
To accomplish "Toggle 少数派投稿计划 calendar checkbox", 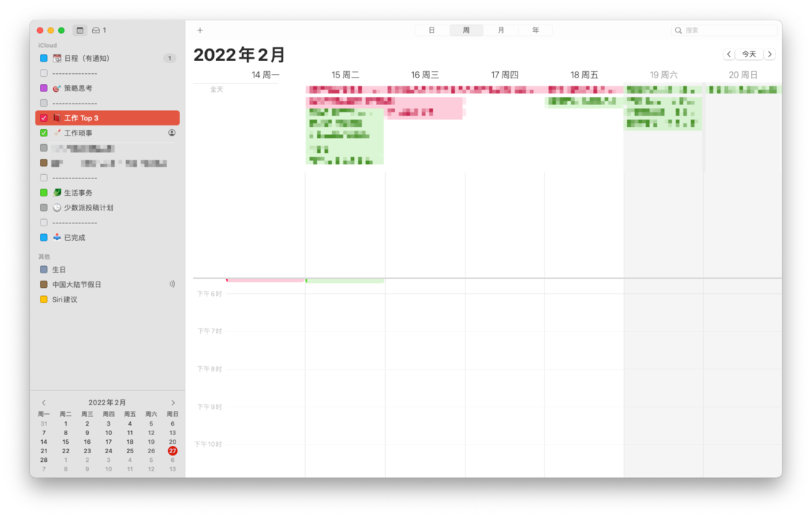I will [x=43, y=207].
